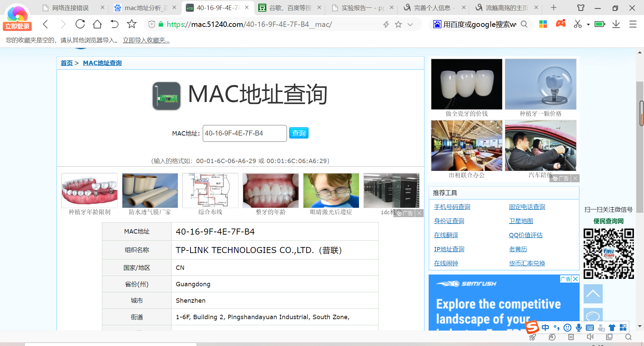Open the Sogou soft keyboard
This screenshot has width=644, height=346.
[x=590, y=328]
